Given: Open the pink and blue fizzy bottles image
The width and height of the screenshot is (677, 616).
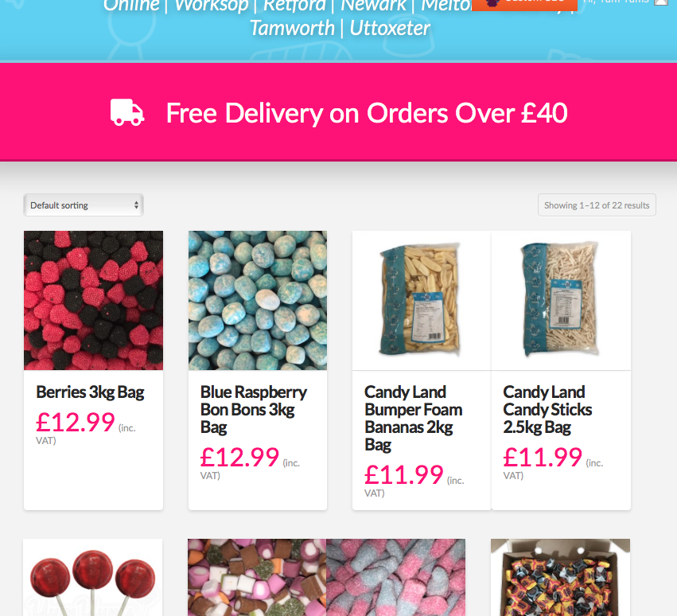Looking at the screenshot, I should coord(396,577).
